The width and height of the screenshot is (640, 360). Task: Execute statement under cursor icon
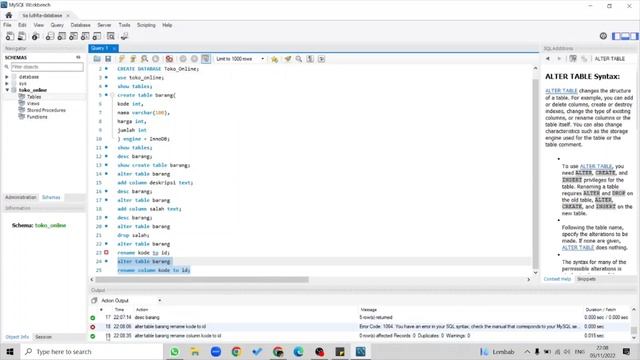[133, 59]
